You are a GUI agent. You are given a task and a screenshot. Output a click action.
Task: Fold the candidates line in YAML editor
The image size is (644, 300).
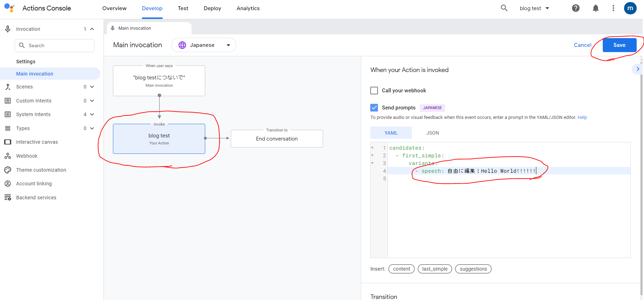point(372,148)
